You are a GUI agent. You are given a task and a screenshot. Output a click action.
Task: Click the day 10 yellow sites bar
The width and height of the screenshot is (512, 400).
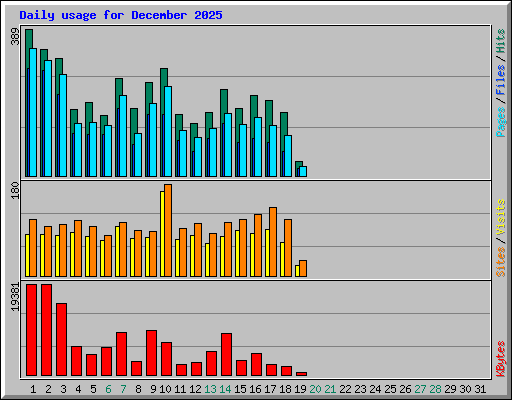click(x=162, y=234)
